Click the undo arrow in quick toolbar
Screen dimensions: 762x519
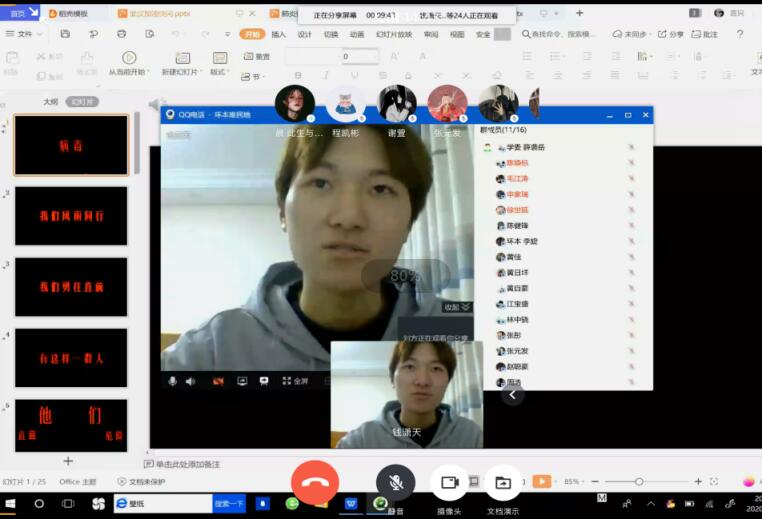coord(176,34)
